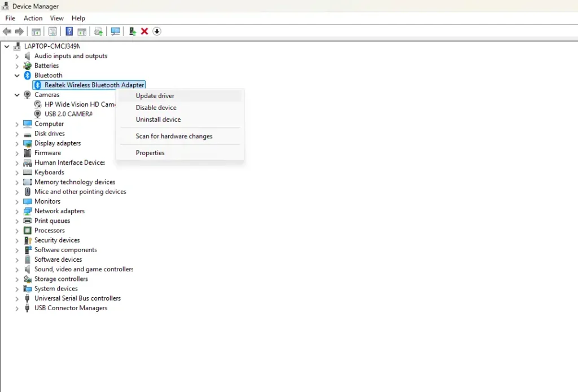Click the red X uninstall device icon
Screen dimensions: 578x392
144,32
